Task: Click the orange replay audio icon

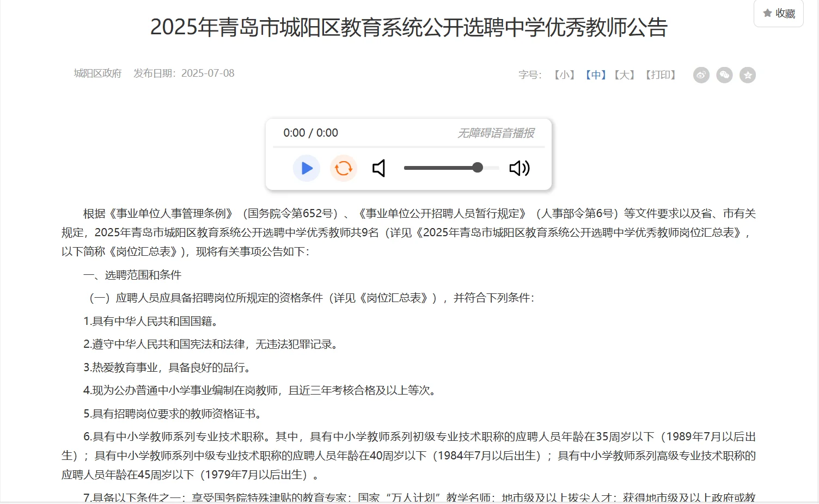Action: (x=344, y=168)
